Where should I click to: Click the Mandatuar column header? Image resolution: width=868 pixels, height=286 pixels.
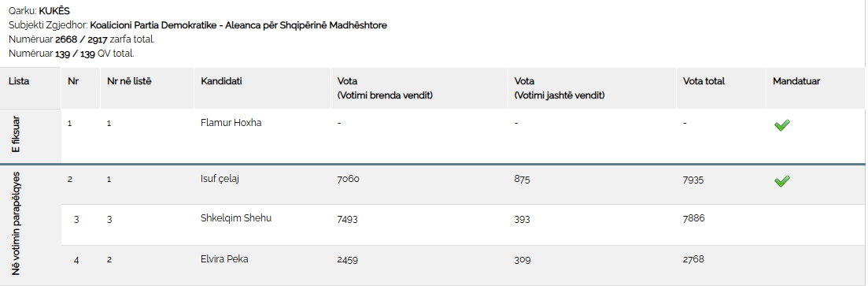pos(796,81)
